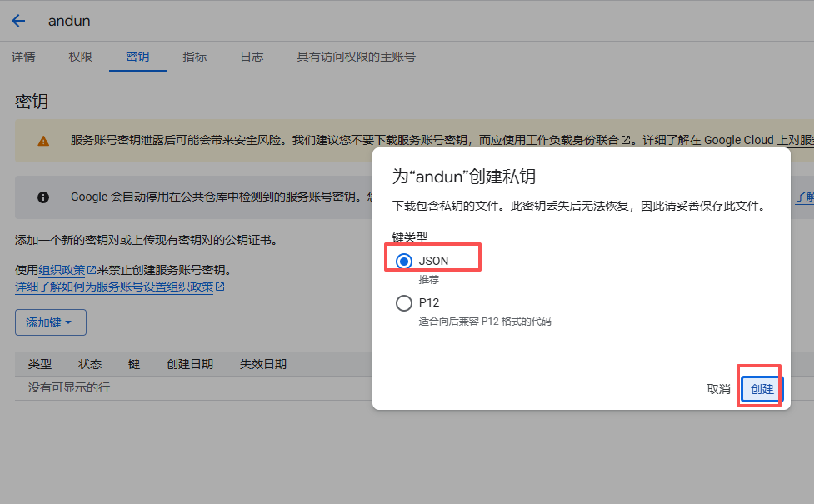Go back using the left arrow icon
814x504 pixels.
click(x=18, y=21)
